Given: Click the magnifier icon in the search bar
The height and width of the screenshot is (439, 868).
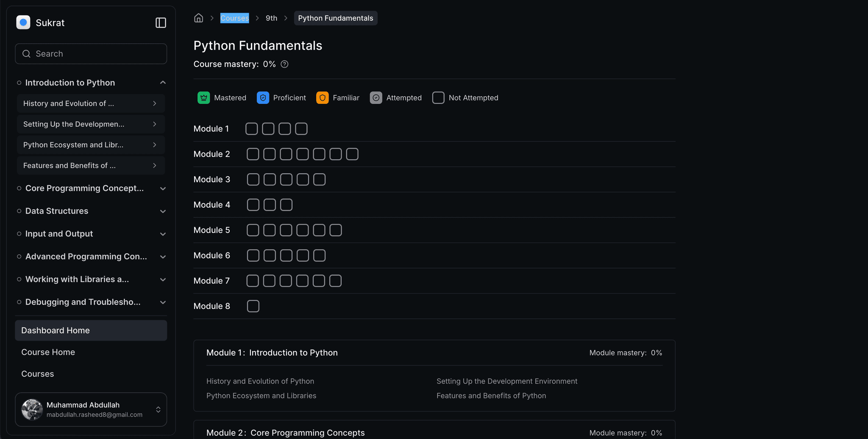Looking at the screenshot, I should 26,54.
